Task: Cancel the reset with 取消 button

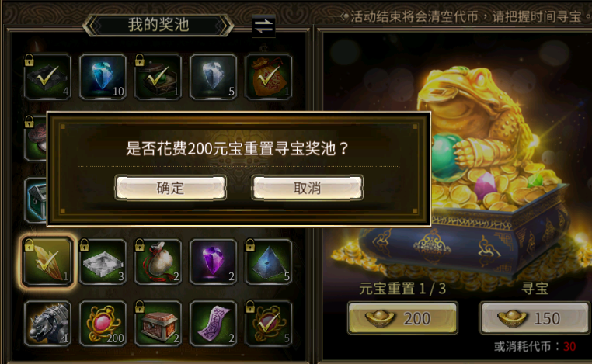Action: tap(308, 188)
